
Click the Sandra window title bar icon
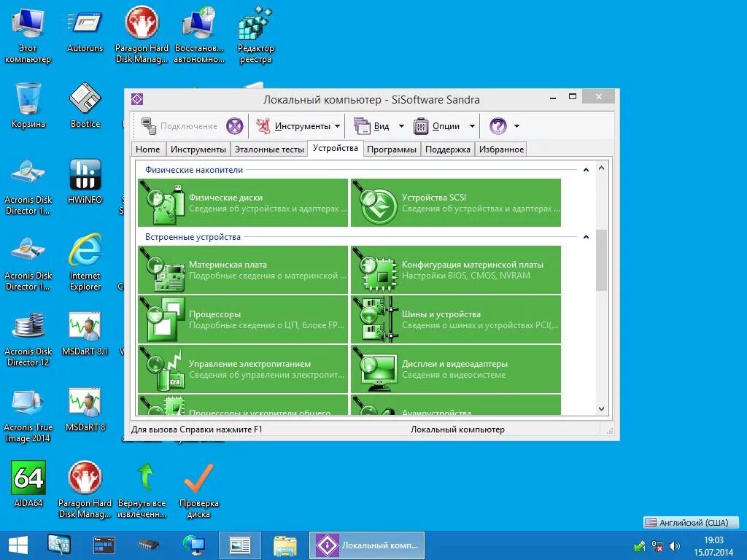click(137, 99)
